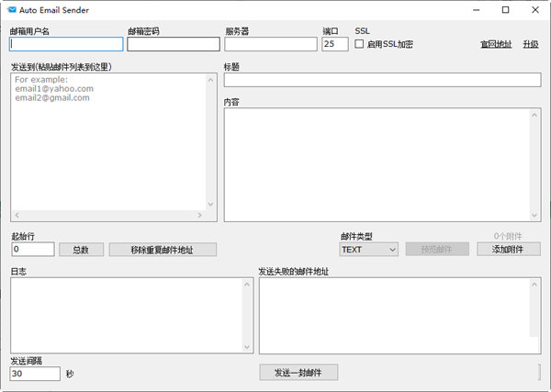The image size is (551, 392).
Task: Close the Auto Email Sender window
Action: click(x=535, y=10)
